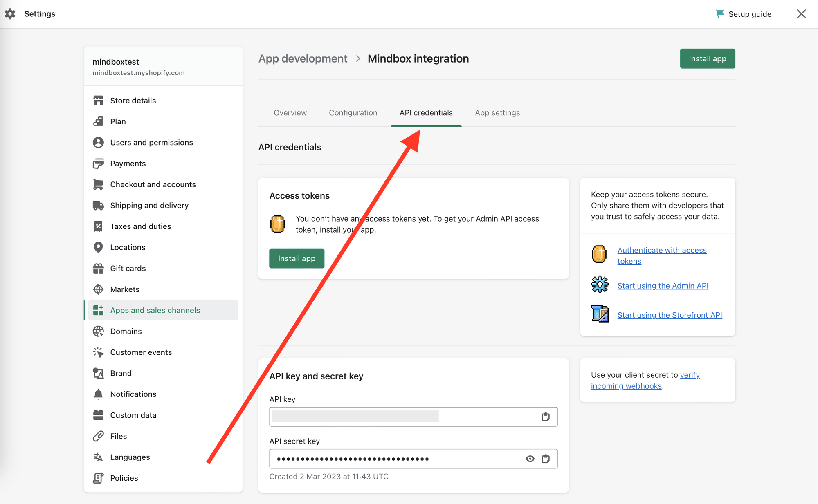Click the Settings gear icon
The height and width of the screenshot is (504, 818).
(10, 14)
